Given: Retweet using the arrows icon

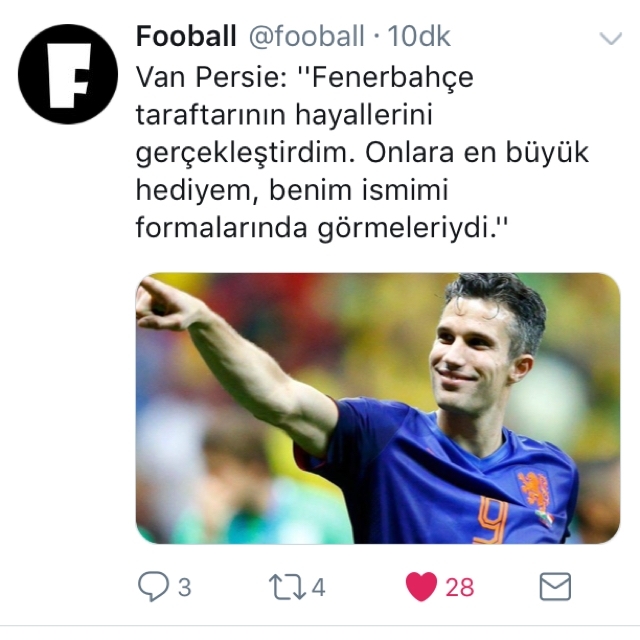Looking at the screenshot, I should coord(287,587).
